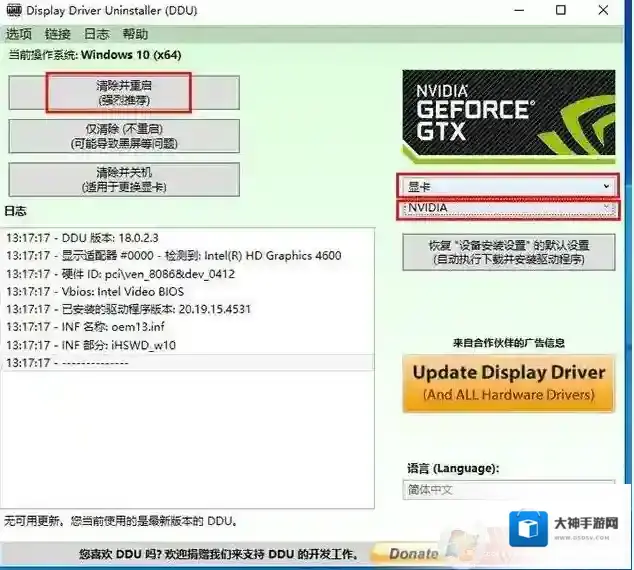Click the 语言 (Language) label

click(x=453, y=469)
